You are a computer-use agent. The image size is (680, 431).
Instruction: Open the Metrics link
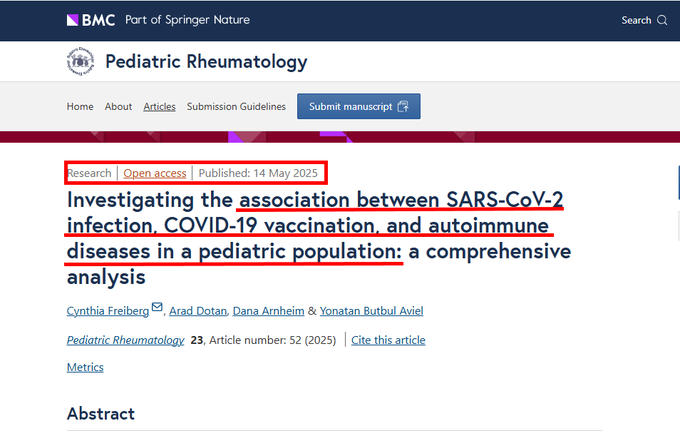point(85,367)
